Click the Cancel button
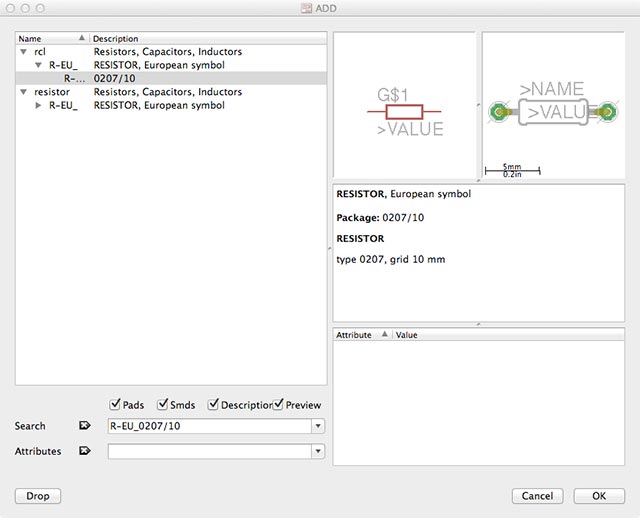This screenshot has height=518, width=640. 538,496
